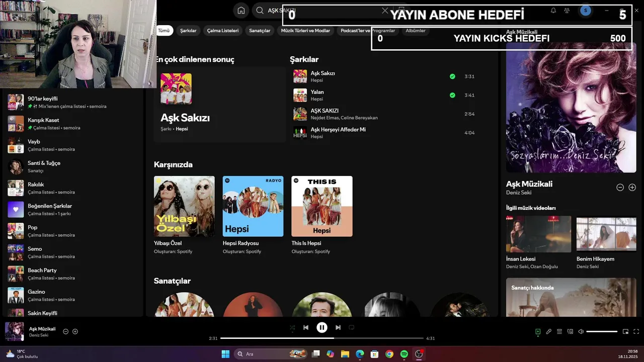
Task: Open connect to a device icon
Action: coord(570,331)
